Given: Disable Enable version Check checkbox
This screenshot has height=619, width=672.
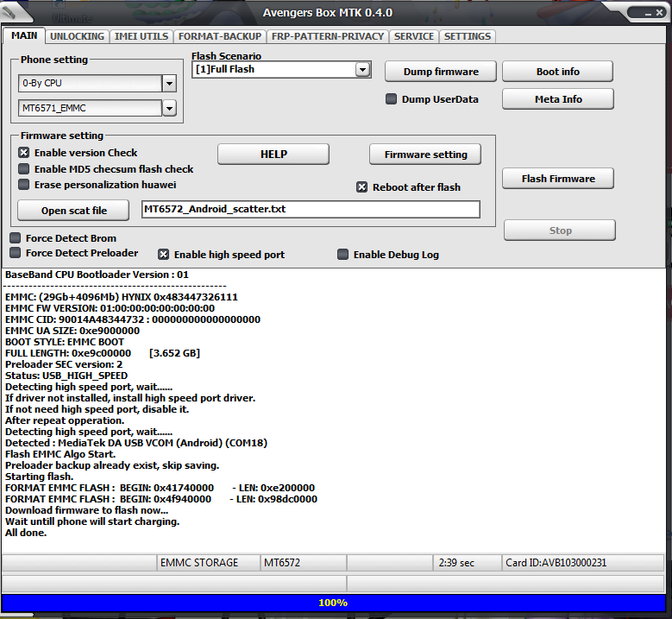Looking at the screenshot, I should [24, 153].
